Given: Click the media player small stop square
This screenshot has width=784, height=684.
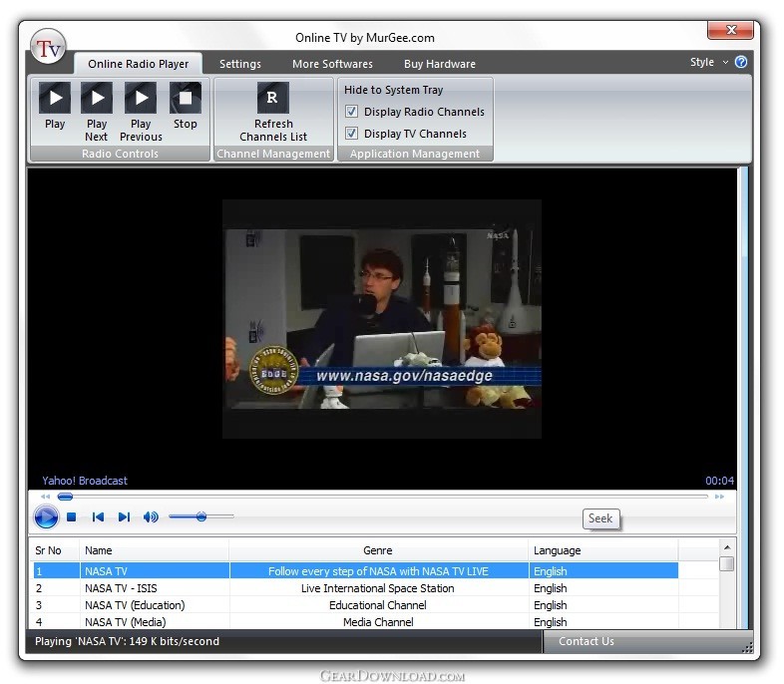Looking at the screenshot, I should [72, 516].
